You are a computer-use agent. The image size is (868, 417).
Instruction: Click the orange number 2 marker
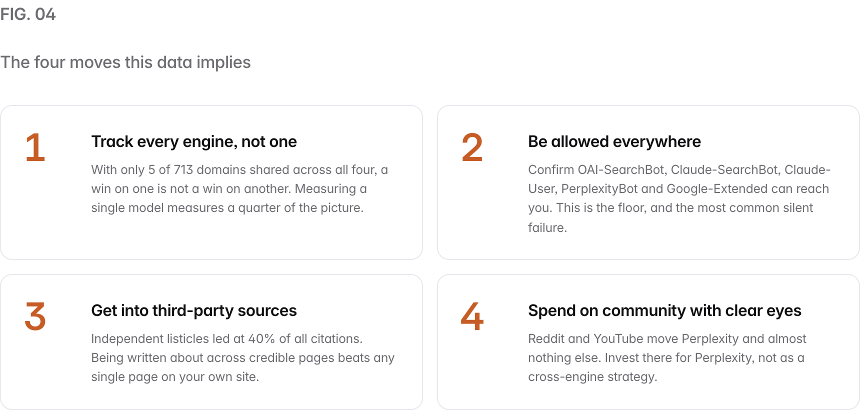pos(472,147)
